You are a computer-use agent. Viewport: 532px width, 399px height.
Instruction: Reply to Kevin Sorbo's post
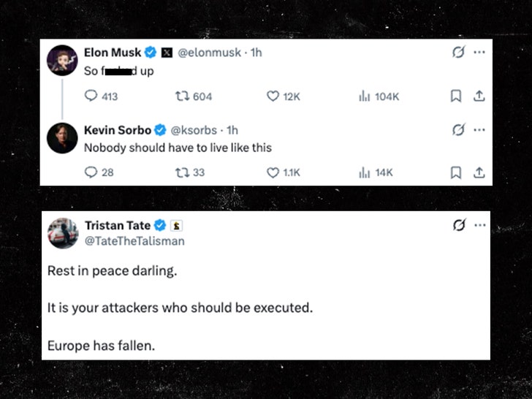91,172
